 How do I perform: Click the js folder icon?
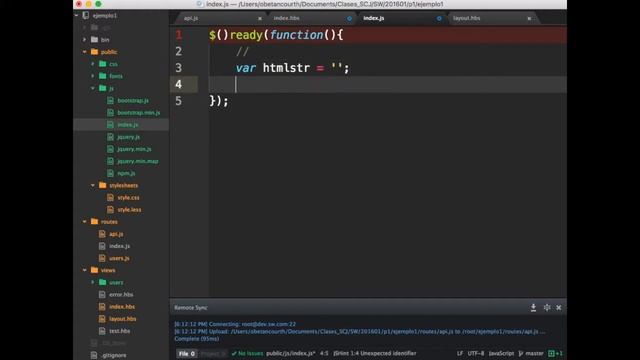(102, 88)
